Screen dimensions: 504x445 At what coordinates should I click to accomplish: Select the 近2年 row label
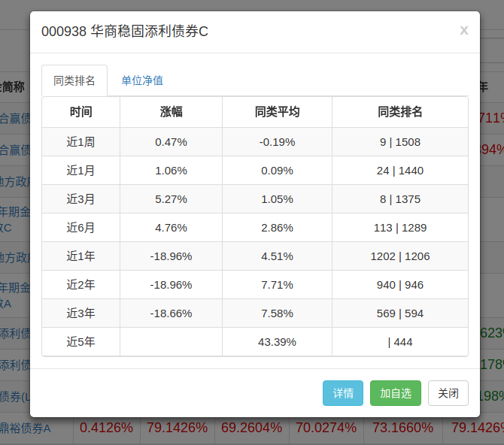point(80,285)
